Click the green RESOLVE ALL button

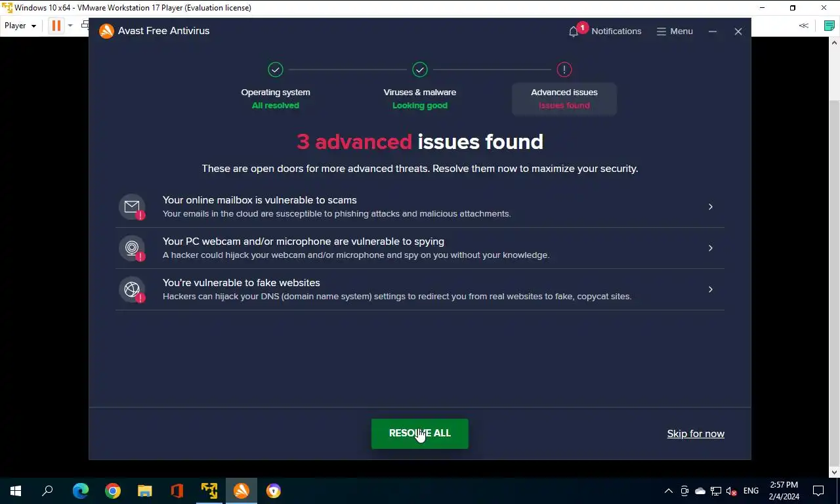pos(420,434)
